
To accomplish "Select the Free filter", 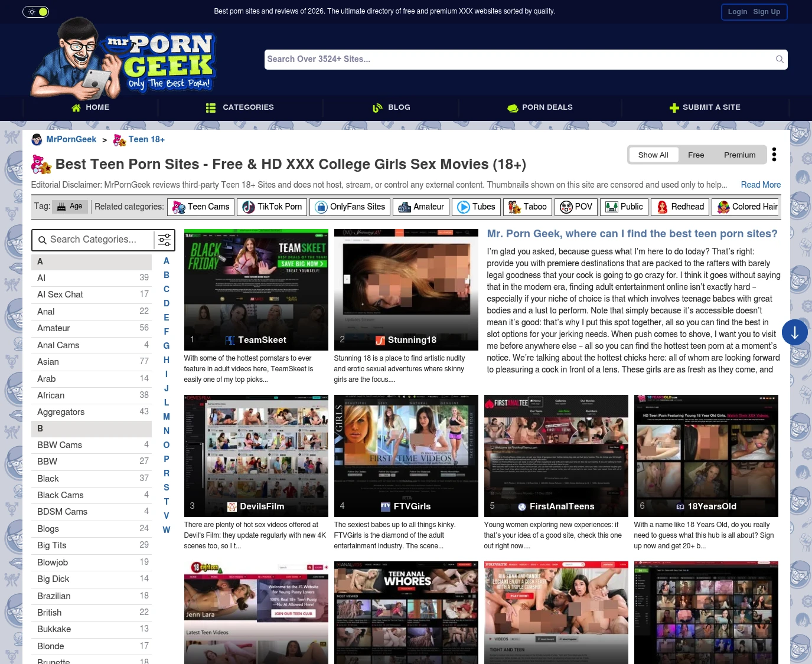I will 696,155.
